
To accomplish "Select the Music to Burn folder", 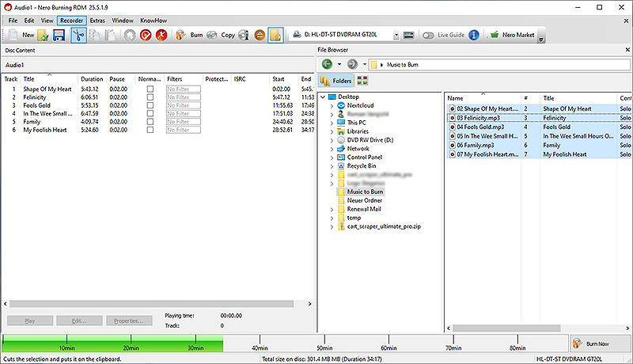I will click(x=365, y=191).
